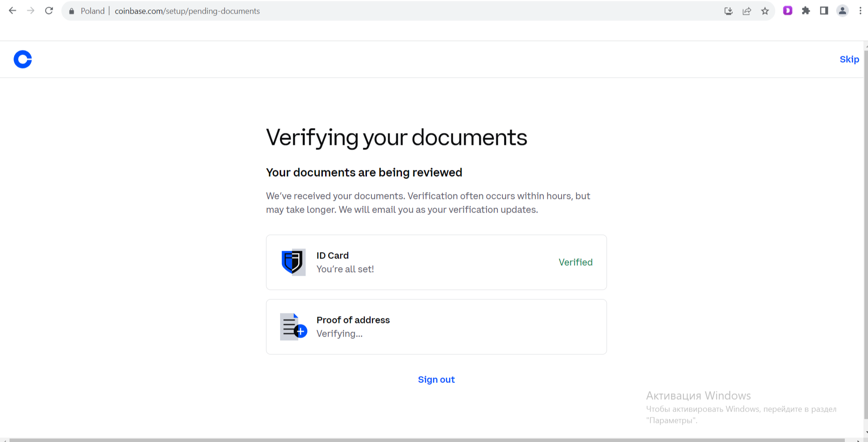
Task: Click the Sign out link
Action: [x=436, y=379]
